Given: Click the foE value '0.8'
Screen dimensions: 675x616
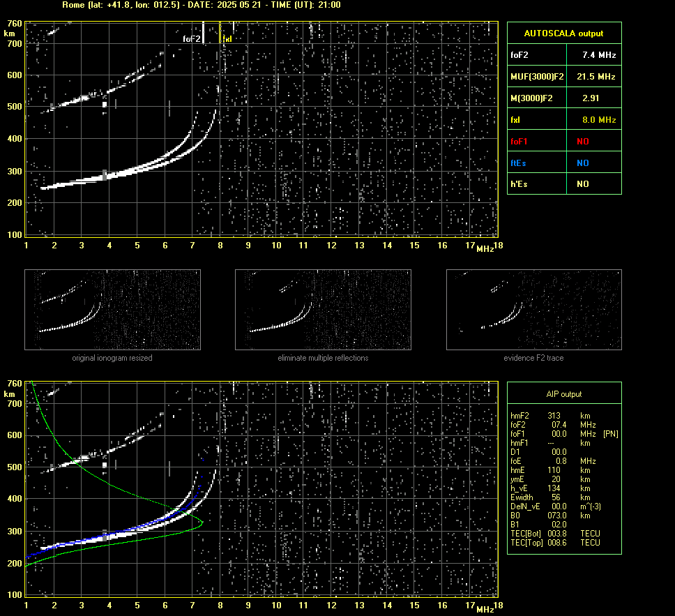Looking at the screenshot, I should point(561,461).
